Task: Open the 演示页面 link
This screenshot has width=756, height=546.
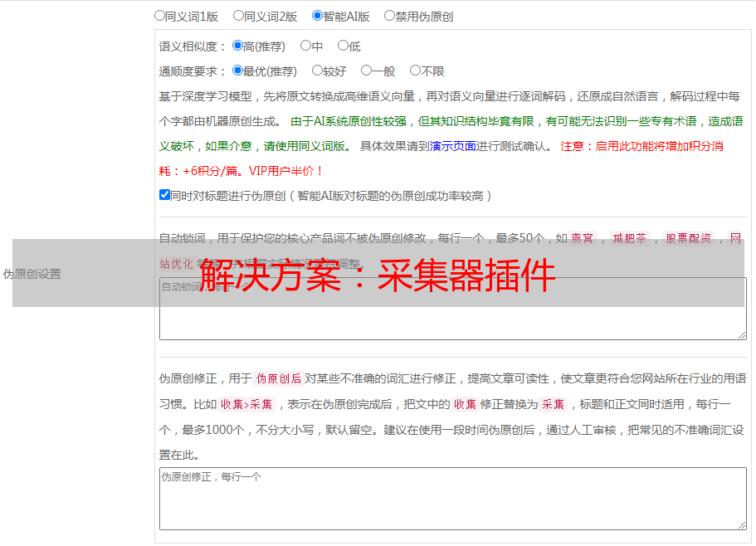Action: [x=452, y=146]
